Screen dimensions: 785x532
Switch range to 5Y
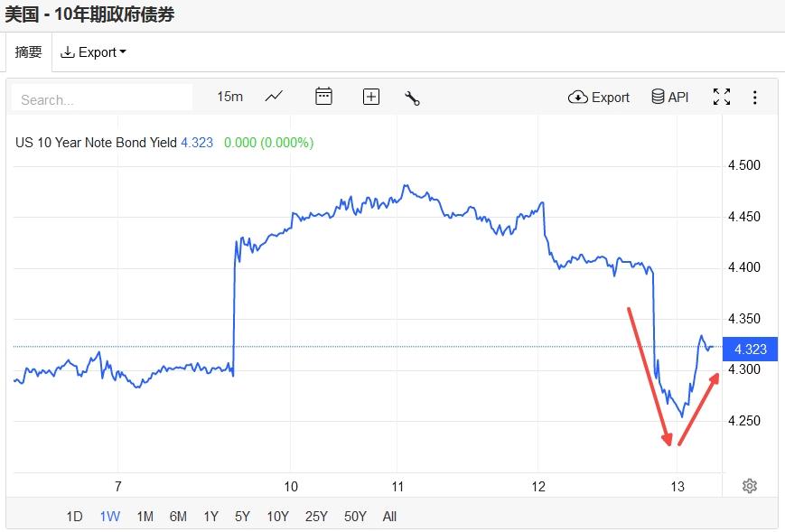(242, 517)
